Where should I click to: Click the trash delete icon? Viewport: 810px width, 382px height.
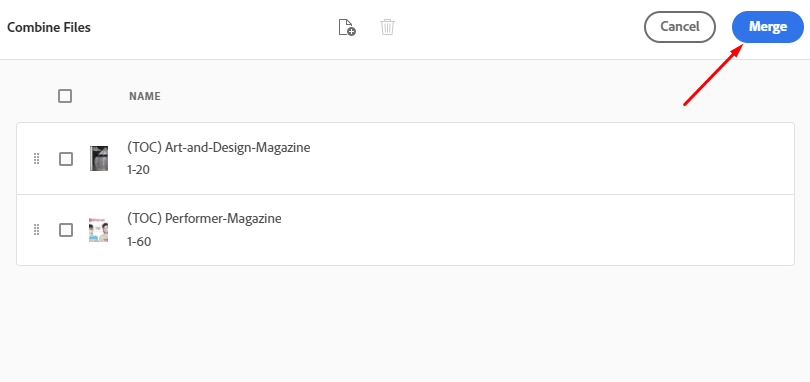click(x=387, y=27)
